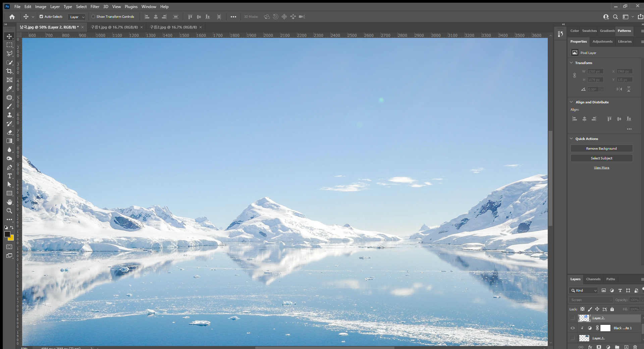Select the Frame tool
The width and height of the screenshot is (644, 349).
click(9, 80)
